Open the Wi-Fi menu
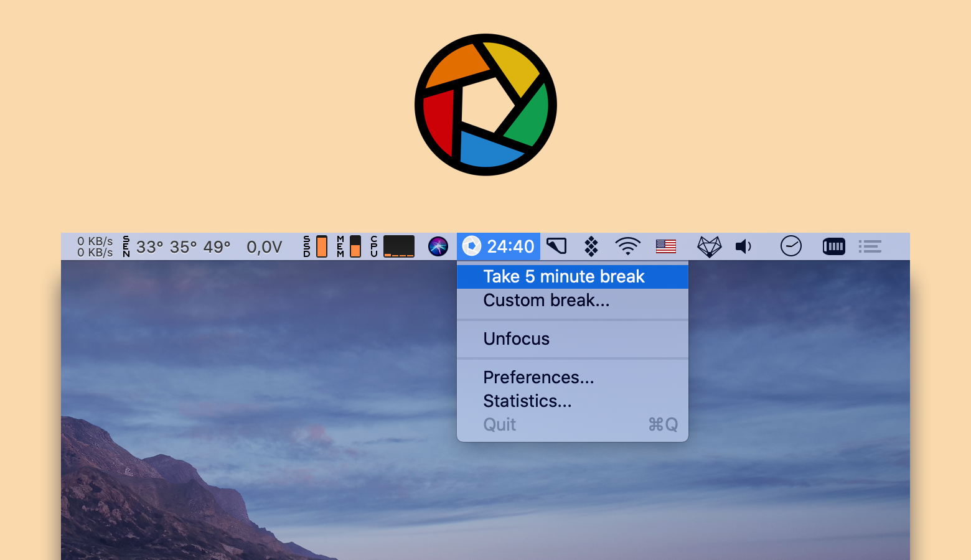The image size is (971, 560). (x=627, y=246)
